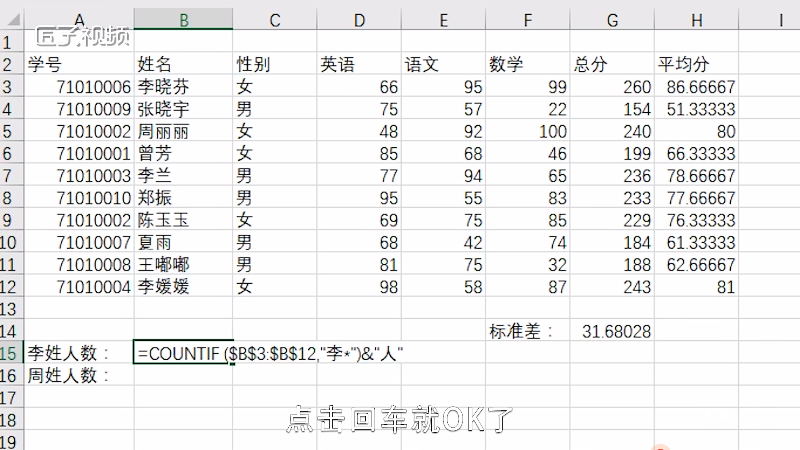Screen dimensions: 800x450
Task: Click the COUNTIF formula editing cell
Action: pyautogui.click(x=183, y=352)
